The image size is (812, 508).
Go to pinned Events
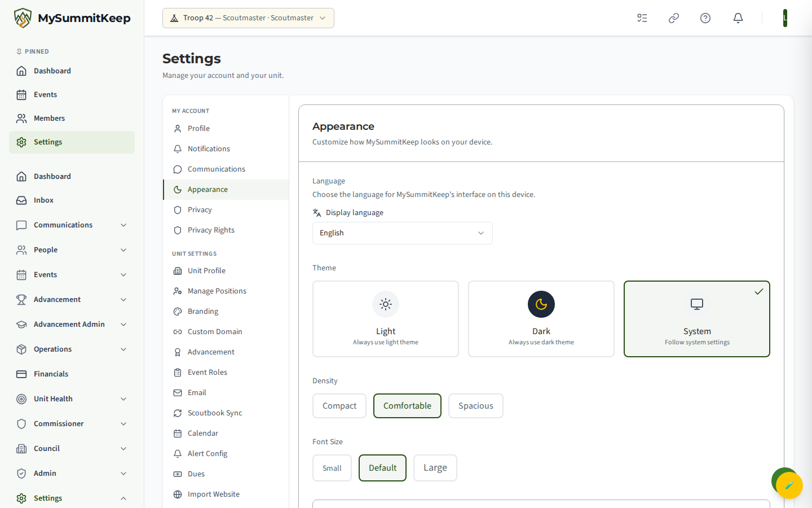point(72,95)
